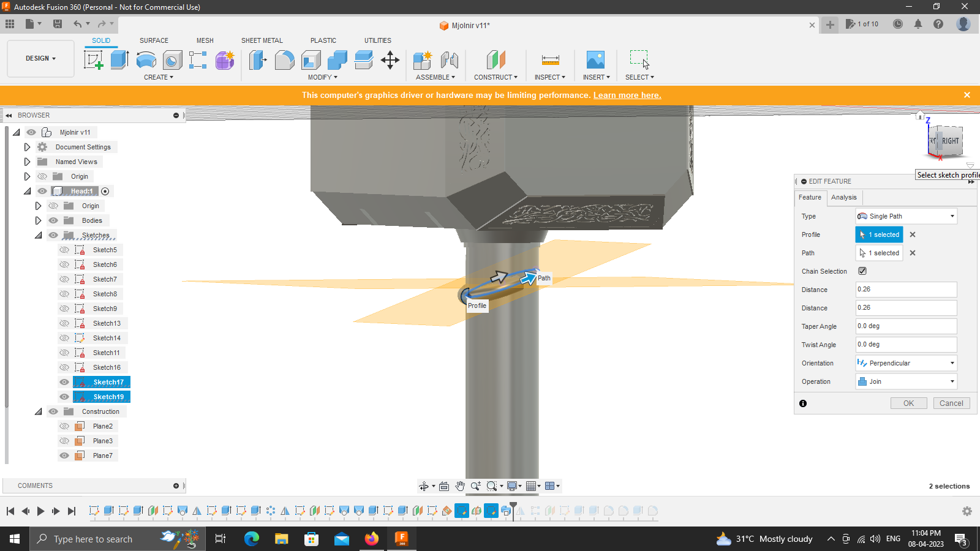Open the Learn more here link
The height and width of the screenshot is (551, 980).
click(x=627, y=95)
